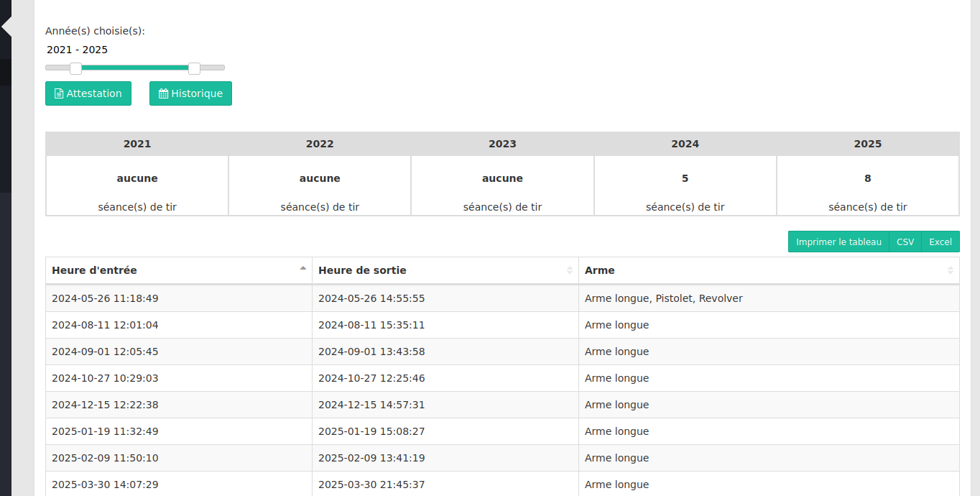Click right handle of year slider
The width and height of the screenshot is (980, 496).
coord(194,68)
